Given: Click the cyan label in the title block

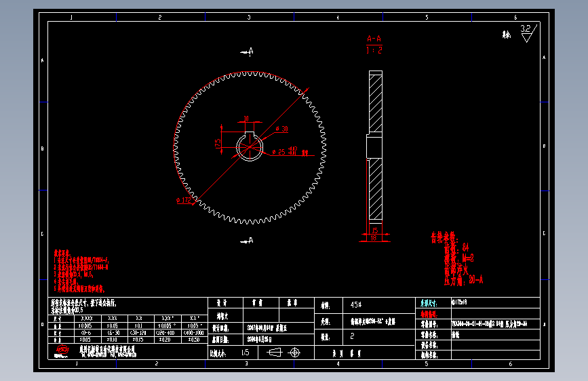Looking at the screenshot, I should [429, 304].
